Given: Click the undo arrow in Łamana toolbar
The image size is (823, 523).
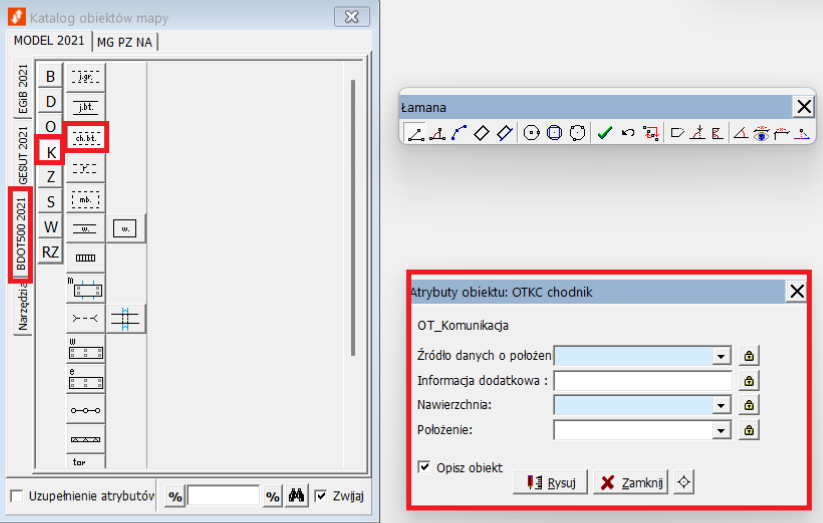Looking at the screenshot, I should coord(628,133).
